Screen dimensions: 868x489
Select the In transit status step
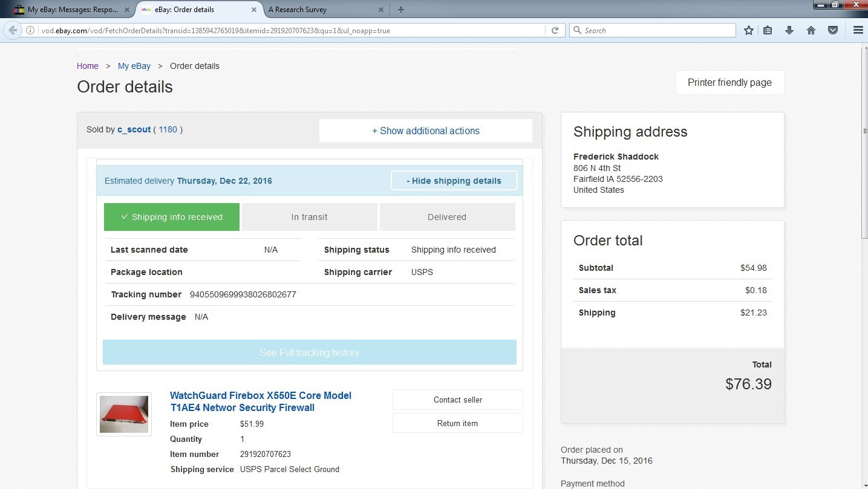pos(309,217)
